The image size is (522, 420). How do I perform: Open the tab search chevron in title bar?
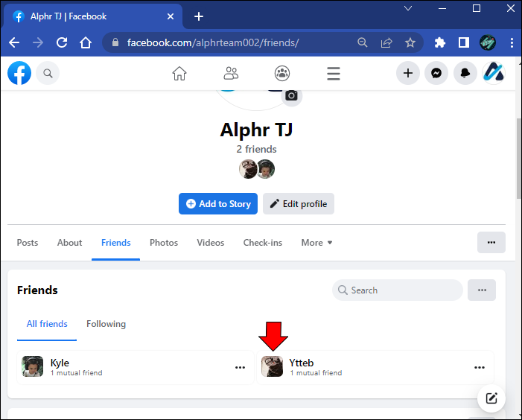click(408, 8)
